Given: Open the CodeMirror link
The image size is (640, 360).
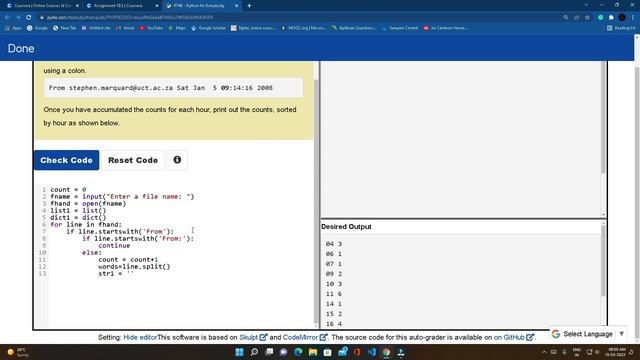Looking at the screenshot, I should 304,337.
